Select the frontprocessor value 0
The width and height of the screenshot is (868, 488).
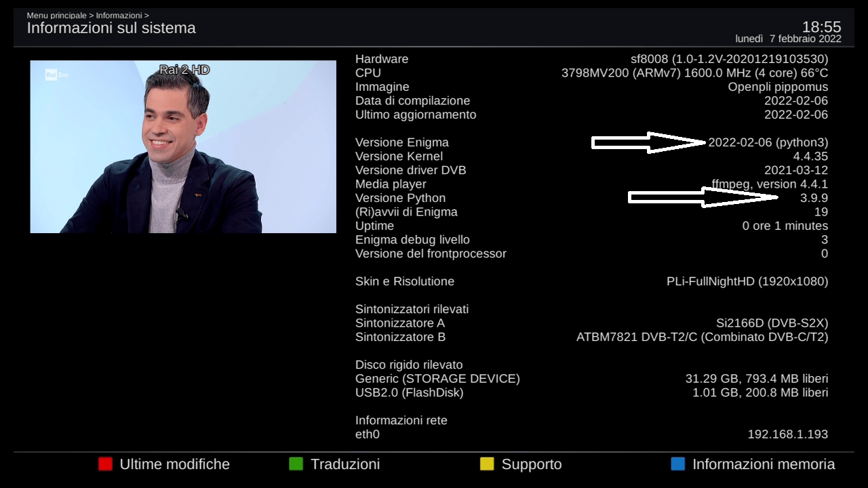pos(825,253)
